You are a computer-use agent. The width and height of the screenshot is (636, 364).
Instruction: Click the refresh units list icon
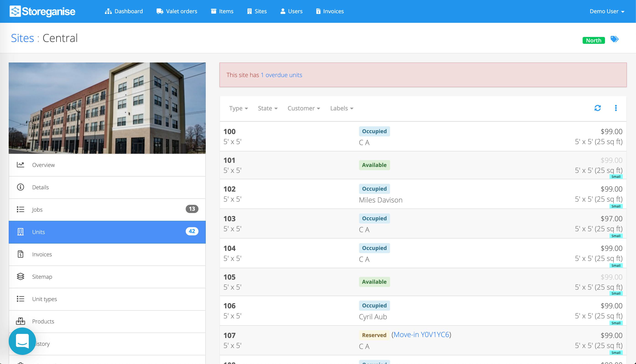pos(597,108)
